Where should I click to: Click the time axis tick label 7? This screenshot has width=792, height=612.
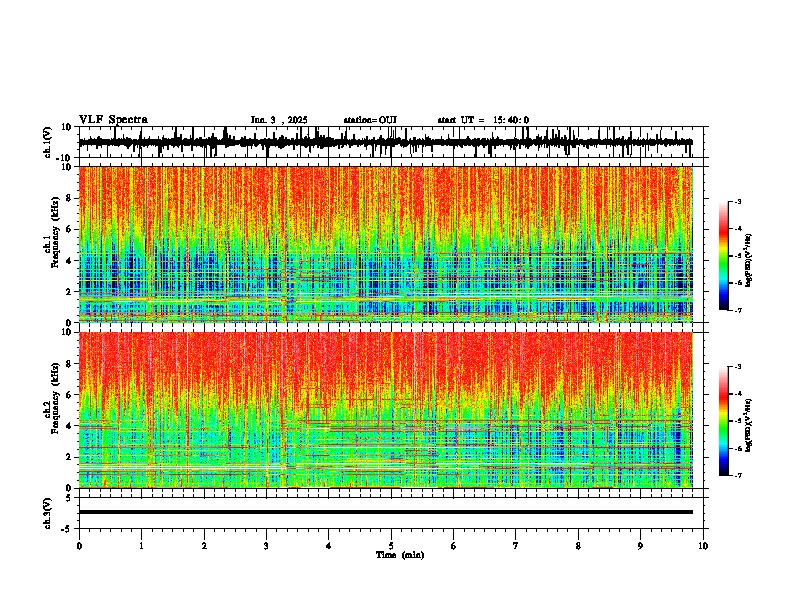(516, 546)
